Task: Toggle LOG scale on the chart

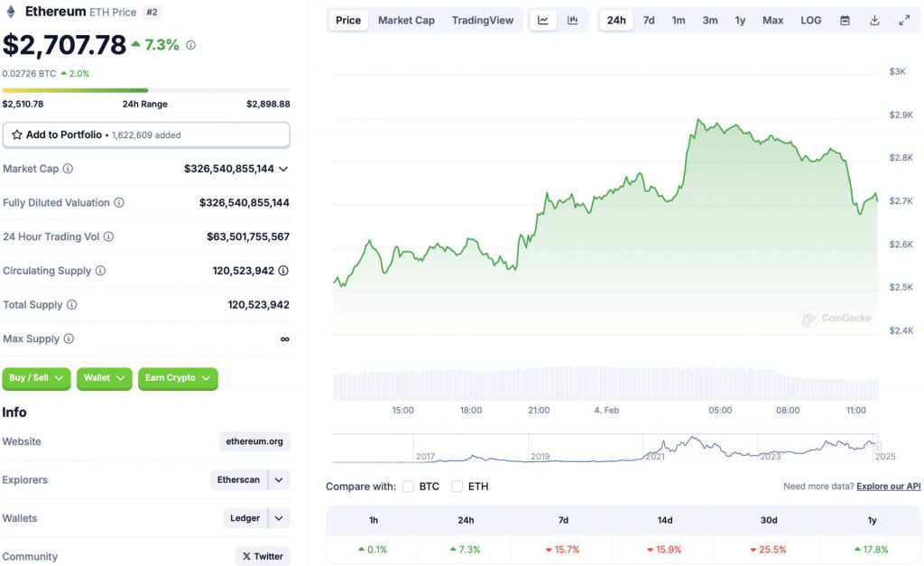Action: click(809, 19)
